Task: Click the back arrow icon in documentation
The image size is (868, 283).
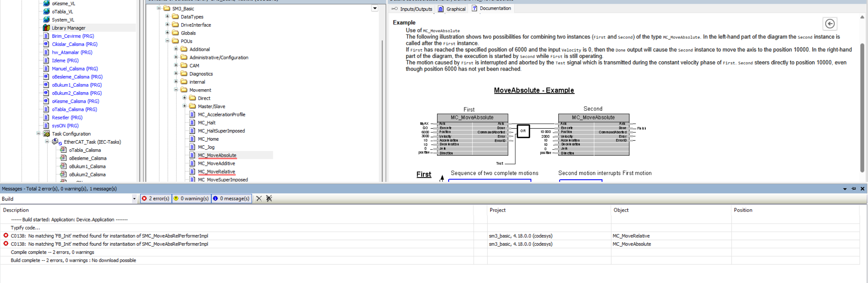Action: click(x=830, y=24)
